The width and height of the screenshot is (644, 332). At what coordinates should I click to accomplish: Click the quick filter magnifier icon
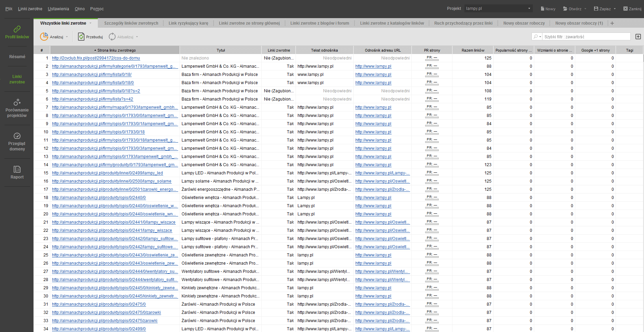click(535, 37)
